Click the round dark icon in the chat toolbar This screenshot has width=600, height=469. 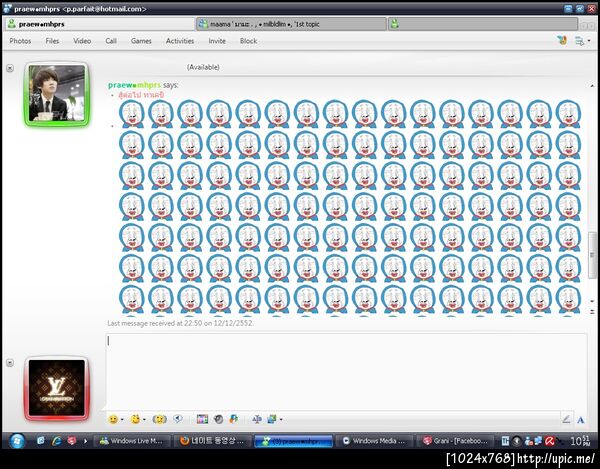(218, 419)
